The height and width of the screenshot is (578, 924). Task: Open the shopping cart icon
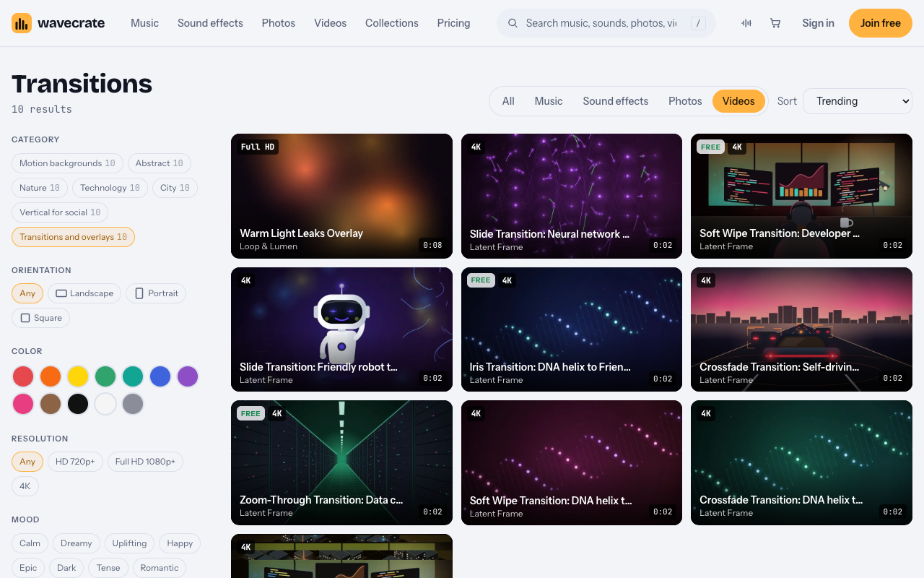pyautogui.click(x=775, y=23)
